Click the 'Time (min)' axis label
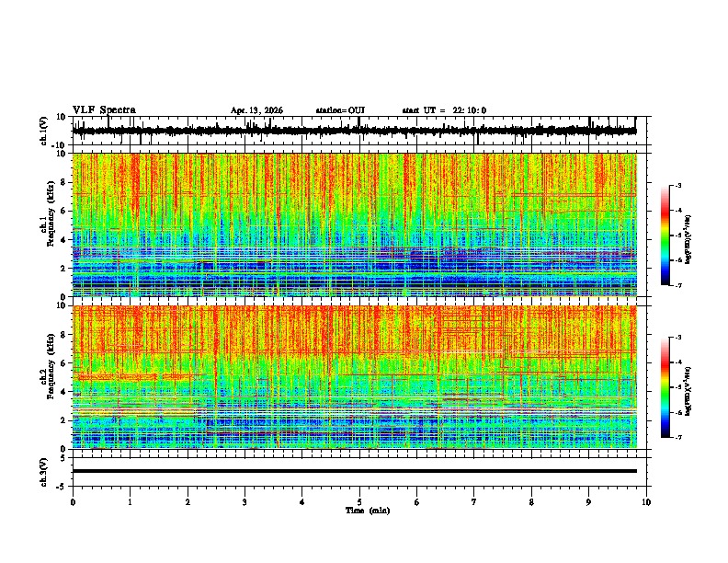 (x=368, y=511)
